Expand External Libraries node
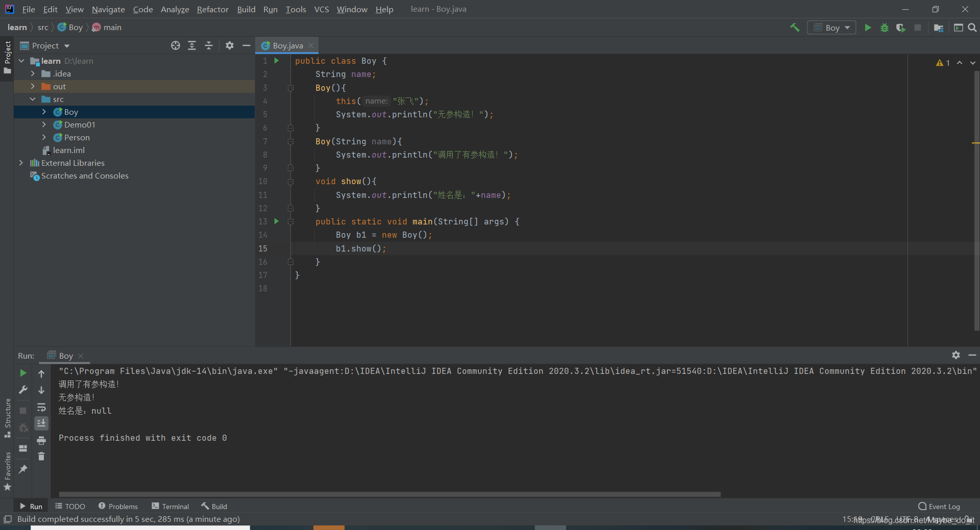Screen dimensions: 980x530 21,163
